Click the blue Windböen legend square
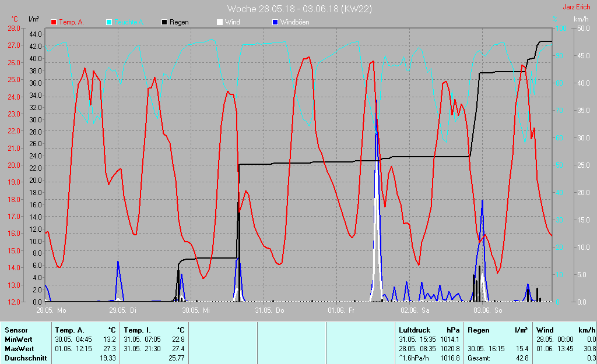597x364 pixels. click(x=275, y=22)
